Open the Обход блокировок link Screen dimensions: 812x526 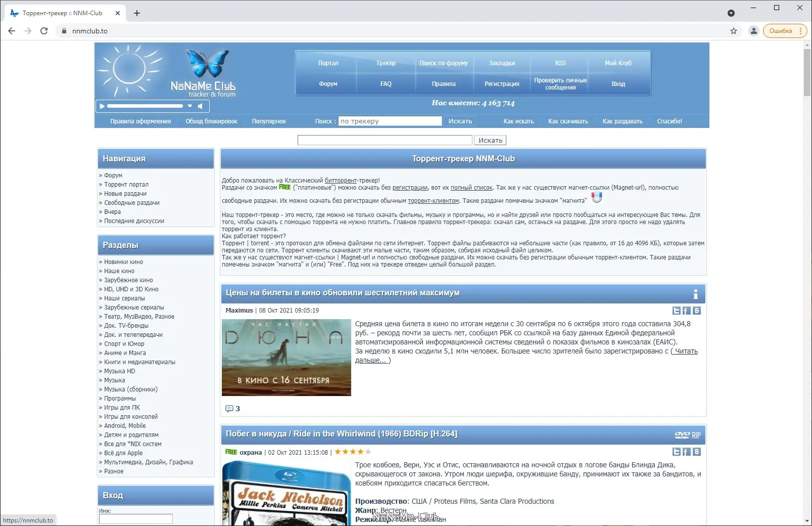(x=211, y=121)
